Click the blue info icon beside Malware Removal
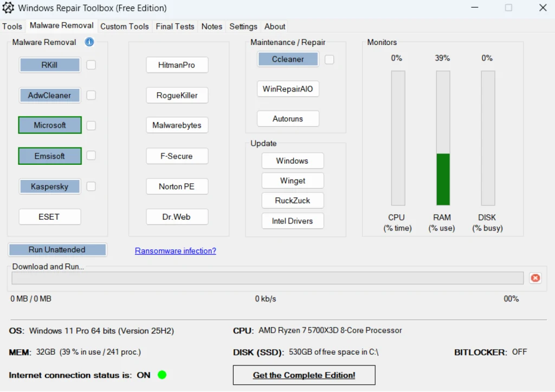This screenshot has width=555, height=392. (89, 42)
